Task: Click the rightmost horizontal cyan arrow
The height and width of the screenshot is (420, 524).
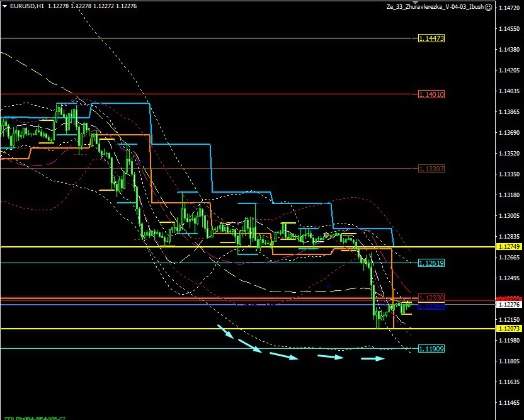Action: pos(372,359)
